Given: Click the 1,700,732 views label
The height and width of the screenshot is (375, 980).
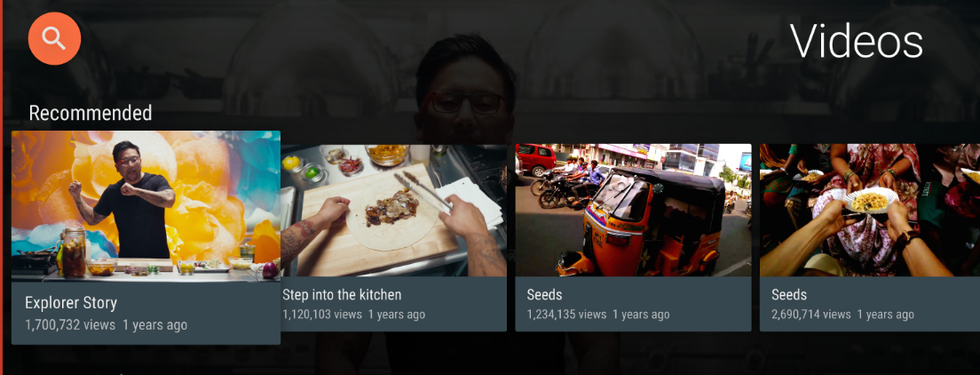Looking at the screenshot, I should point(70,325).
